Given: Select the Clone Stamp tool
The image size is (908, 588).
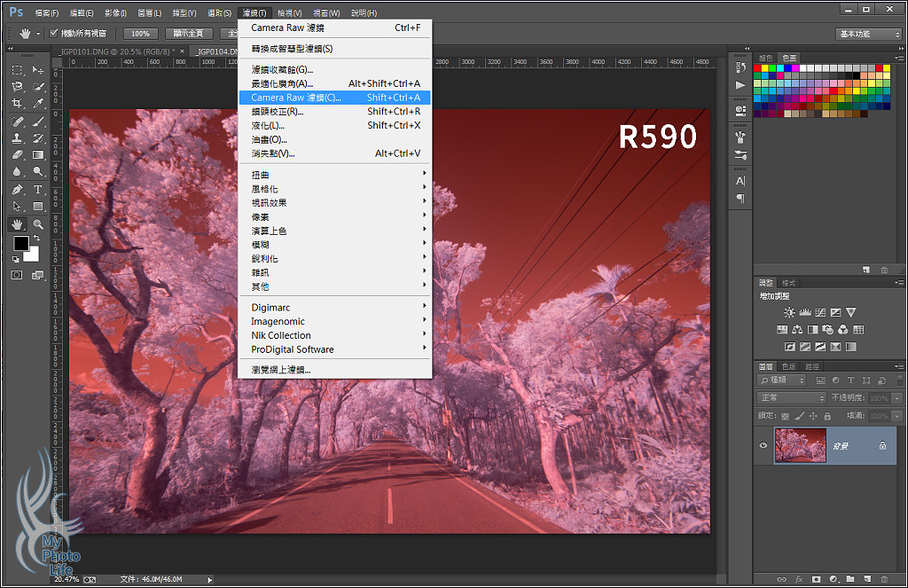Looking at the screenshot, I should tap(17, 138).
